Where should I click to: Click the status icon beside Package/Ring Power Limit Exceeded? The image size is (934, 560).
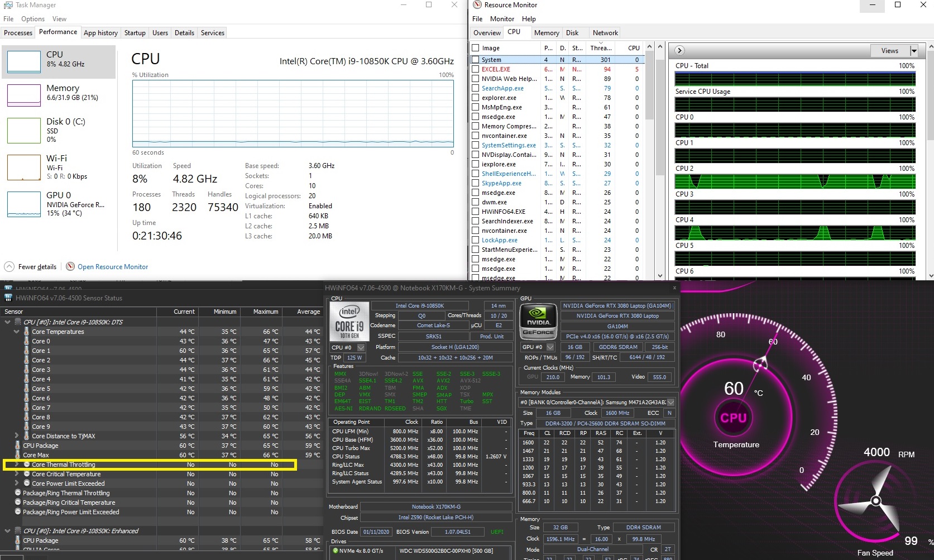pos(18,512)
